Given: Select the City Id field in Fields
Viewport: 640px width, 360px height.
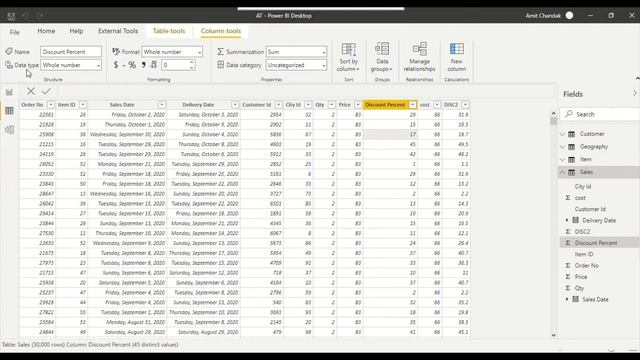Looking at the screenshot, I should (x=583, y=187).
